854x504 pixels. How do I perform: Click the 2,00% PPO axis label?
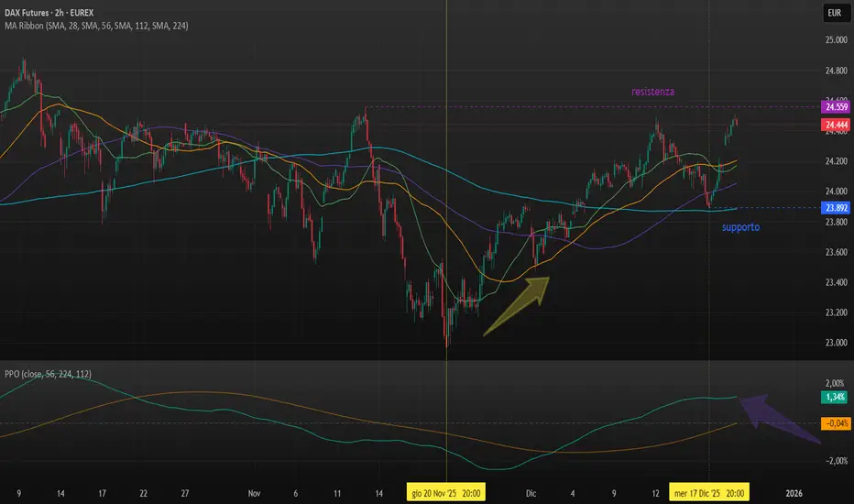(835, 383)
